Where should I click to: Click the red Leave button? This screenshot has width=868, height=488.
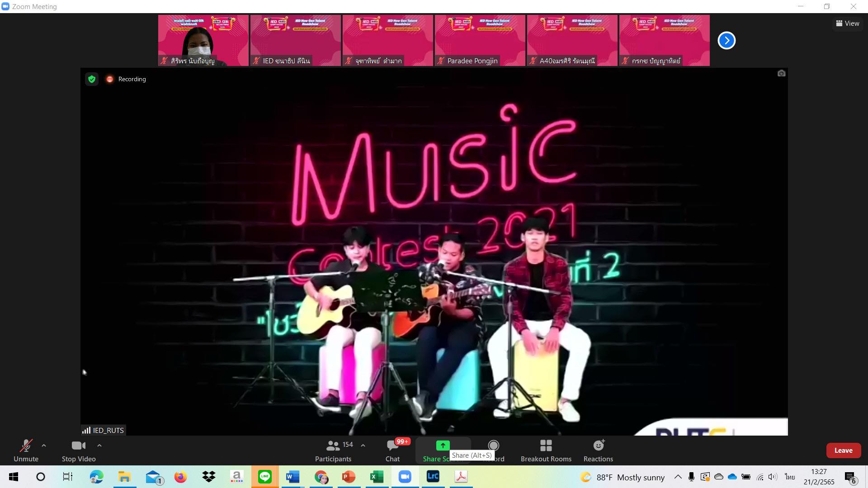[843, 450]
